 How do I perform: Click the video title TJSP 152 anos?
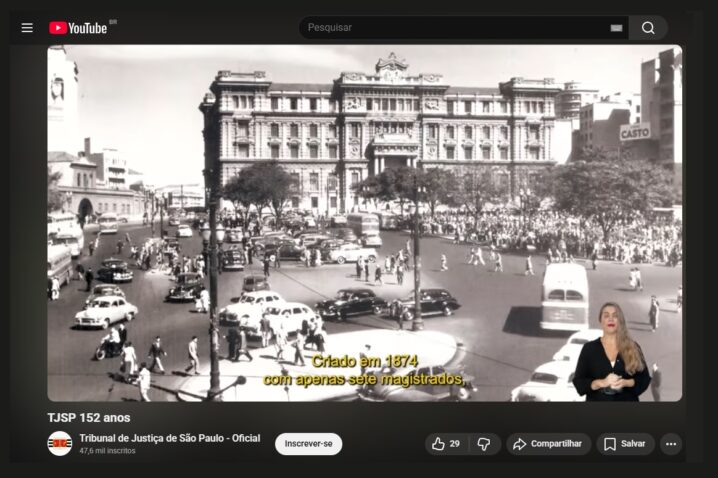89,418
